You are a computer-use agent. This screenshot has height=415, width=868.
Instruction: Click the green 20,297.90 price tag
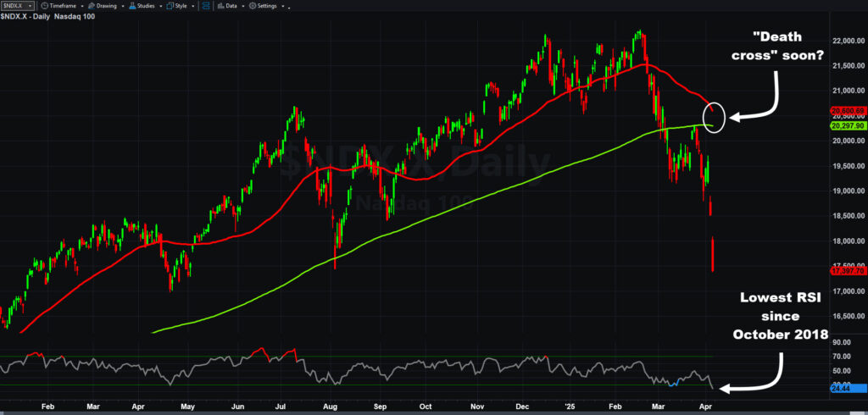coord(848,125)
